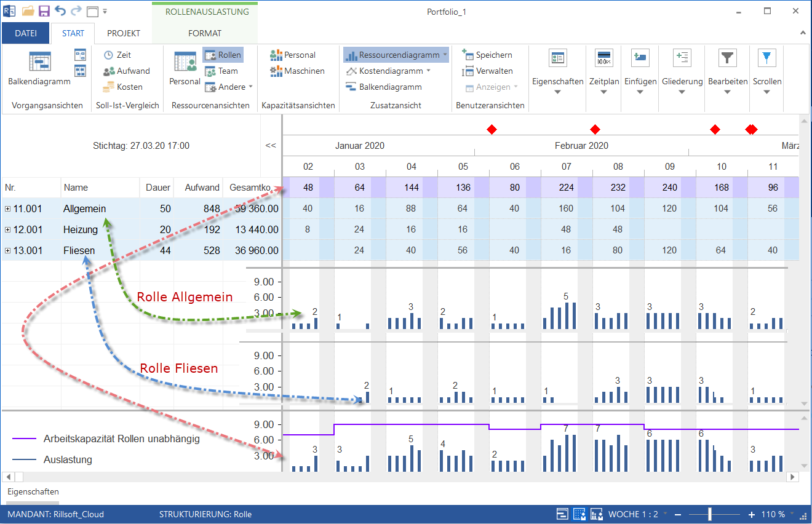
Task: Click the Undo arrow icon
Action: [60, 11]
